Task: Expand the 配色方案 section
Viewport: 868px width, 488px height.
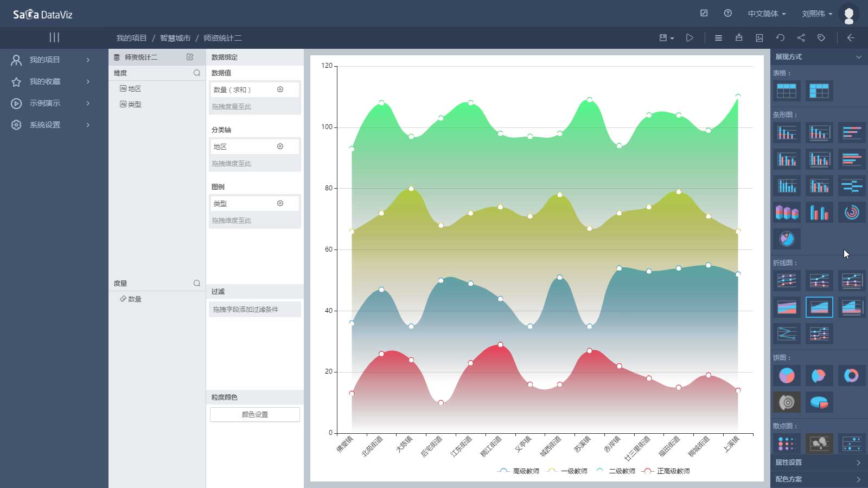Action: 818,479
